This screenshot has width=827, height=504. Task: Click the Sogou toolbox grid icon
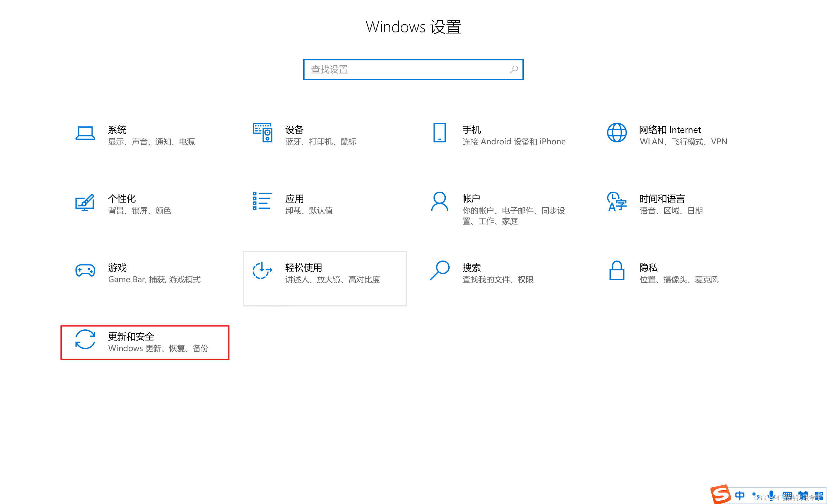point(818,495)
